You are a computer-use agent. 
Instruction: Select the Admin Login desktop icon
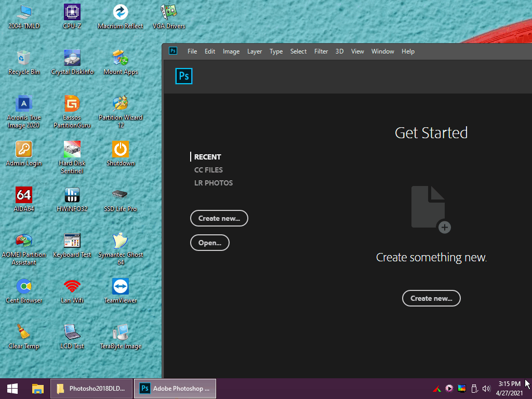pyautogui.click(x=24, y=154)
